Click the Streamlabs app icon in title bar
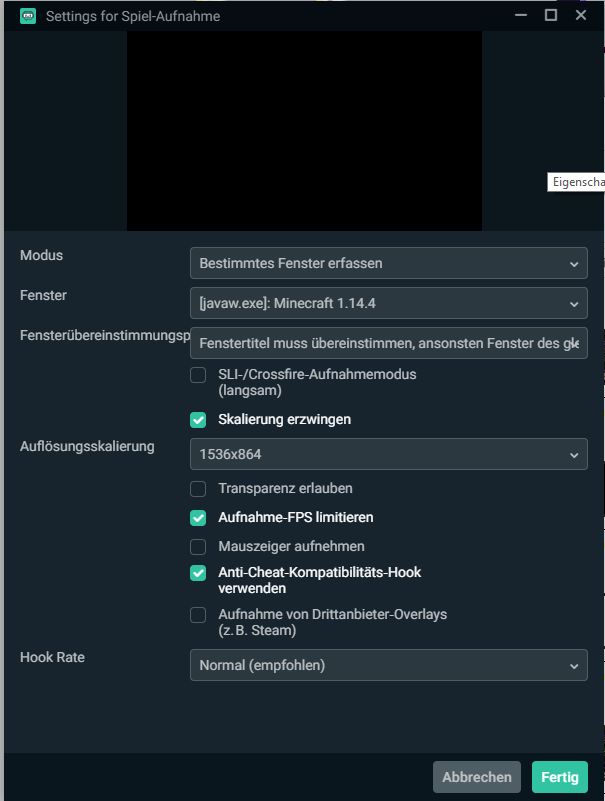 (28, 16)
